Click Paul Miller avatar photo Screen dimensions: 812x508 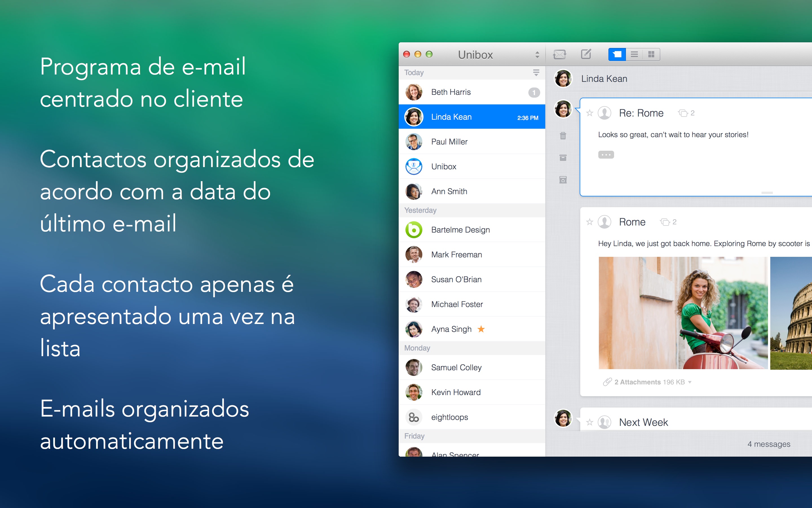[414, 141]
